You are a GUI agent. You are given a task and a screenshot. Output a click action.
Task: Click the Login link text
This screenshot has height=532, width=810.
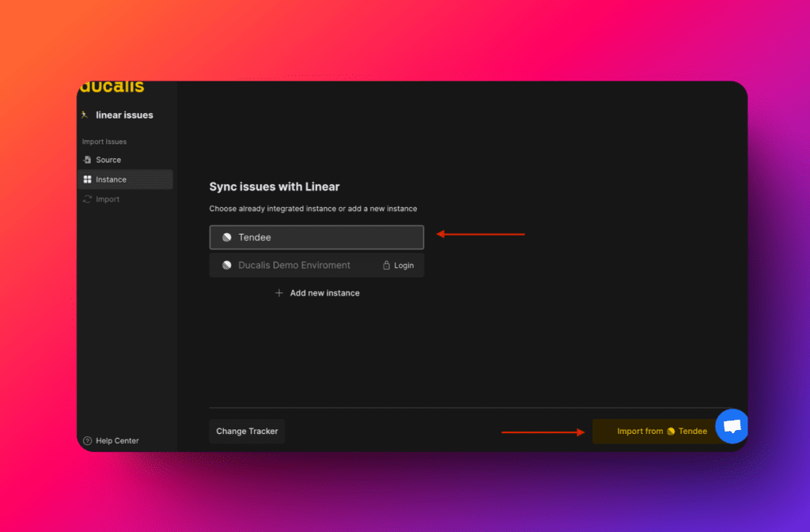403,266
